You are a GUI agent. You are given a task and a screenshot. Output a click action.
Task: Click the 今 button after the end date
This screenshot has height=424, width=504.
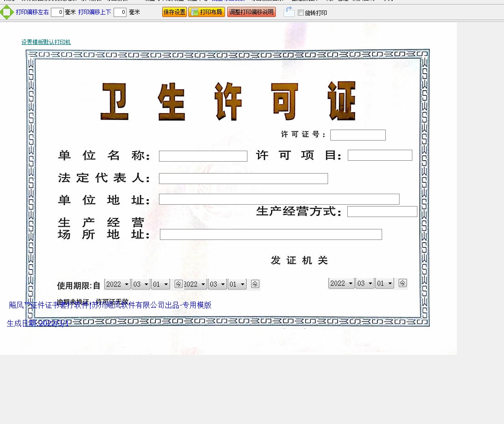click(255, 284)
